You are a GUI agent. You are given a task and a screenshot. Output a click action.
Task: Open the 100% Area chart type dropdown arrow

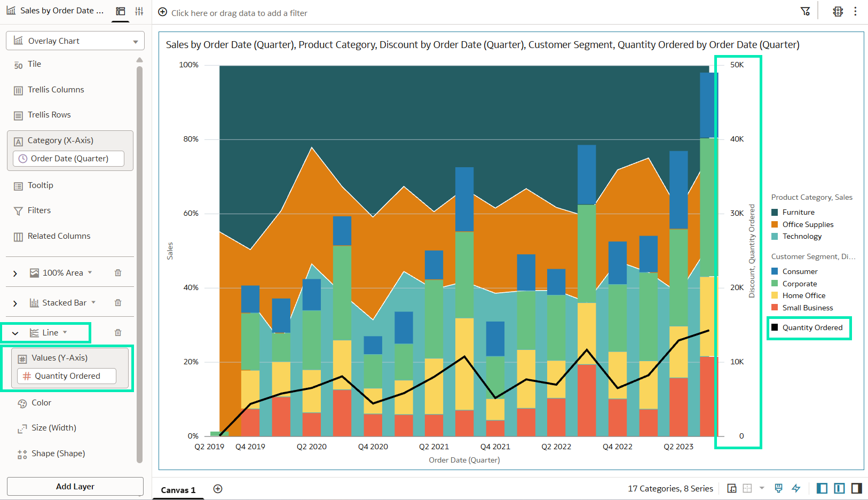point(90,272)
